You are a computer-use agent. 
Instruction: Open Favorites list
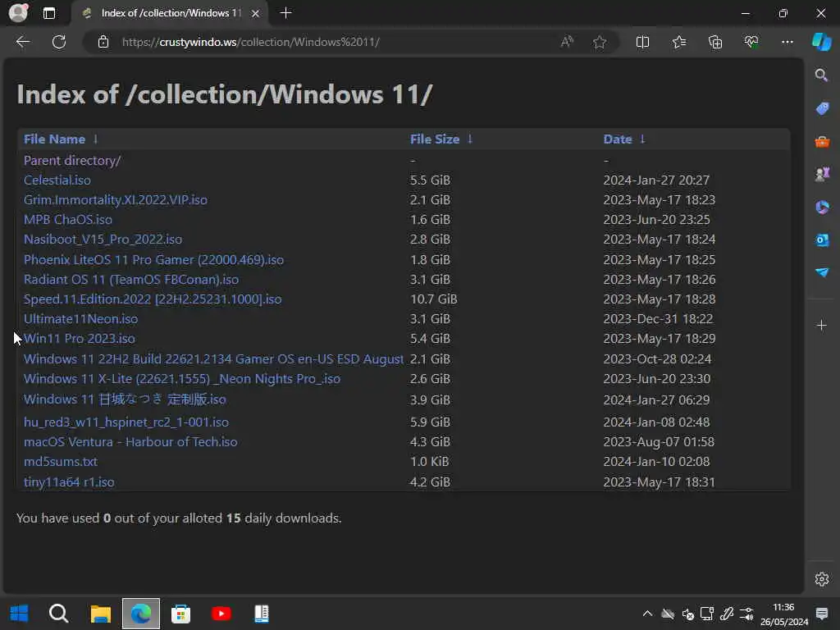tap(678, 42)
